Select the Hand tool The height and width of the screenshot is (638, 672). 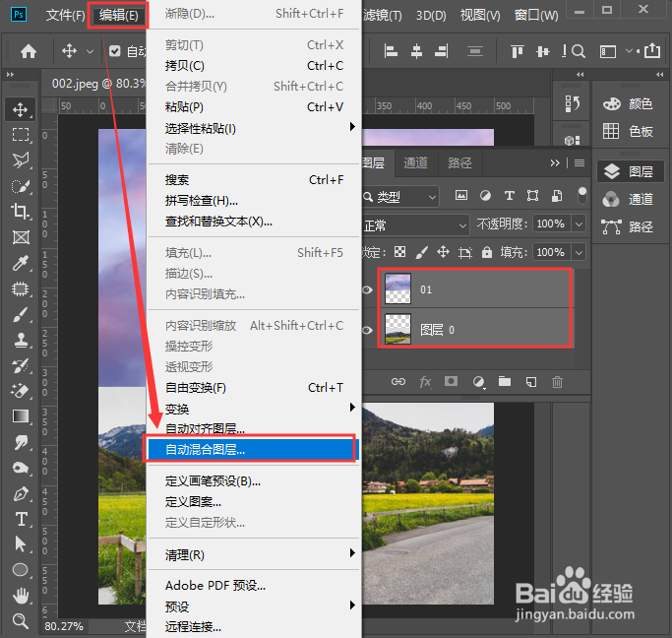[x=20, y=595]
